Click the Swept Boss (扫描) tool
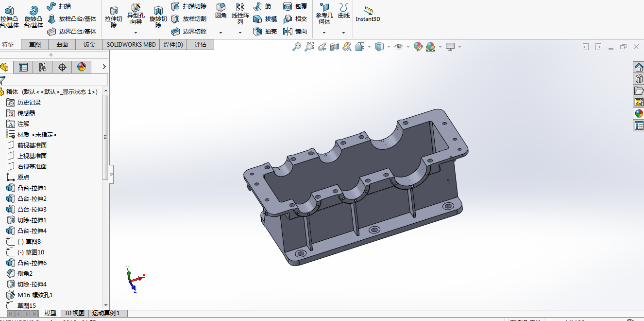Viewport: 644px width, 321px height. tap(59, 6)
